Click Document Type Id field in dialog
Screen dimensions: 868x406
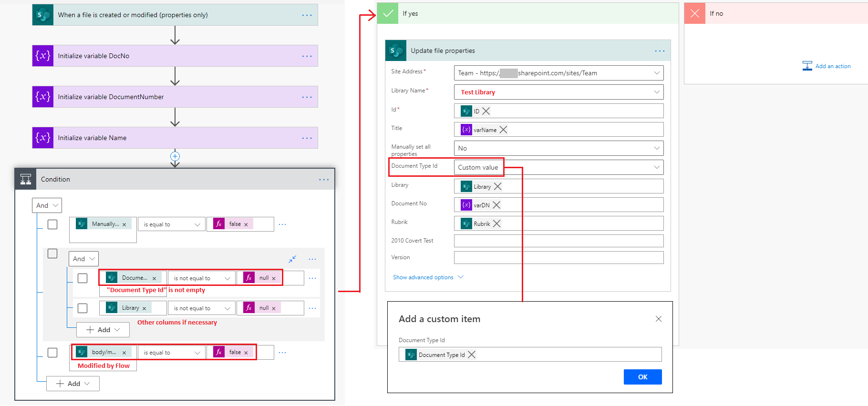click(x=530, y=355)
